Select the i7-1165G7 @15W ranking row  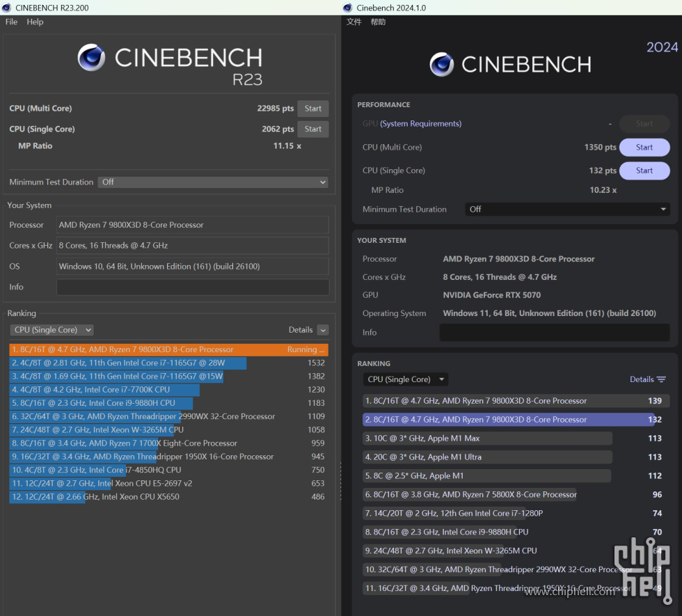[x=168, y=377]
